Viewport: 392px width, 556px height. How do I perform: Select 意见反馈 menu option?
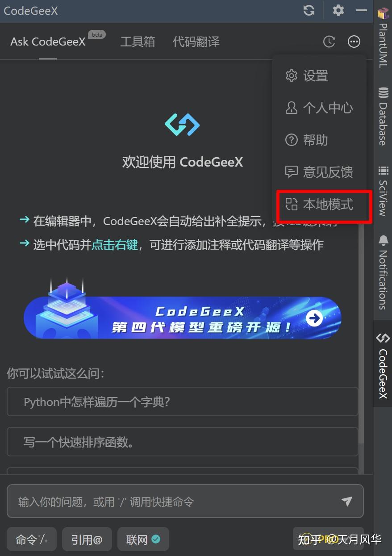[319, 172]
